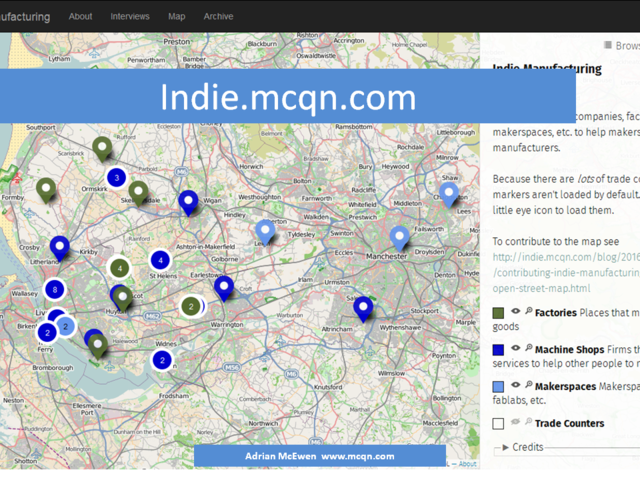Select the blue pin near Crosby

tap(60, 248)
